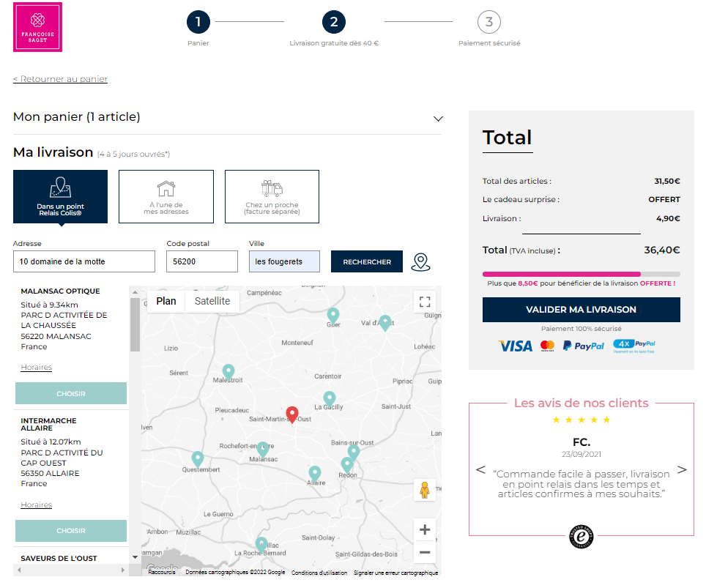
Task: Open map Raccourcis clavier link
Action: (162, 572)
